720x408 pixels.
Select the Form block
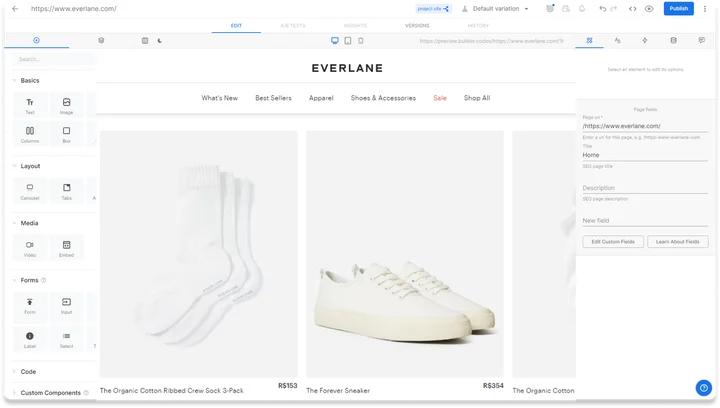pyautogui.click(x=30, y=305)
